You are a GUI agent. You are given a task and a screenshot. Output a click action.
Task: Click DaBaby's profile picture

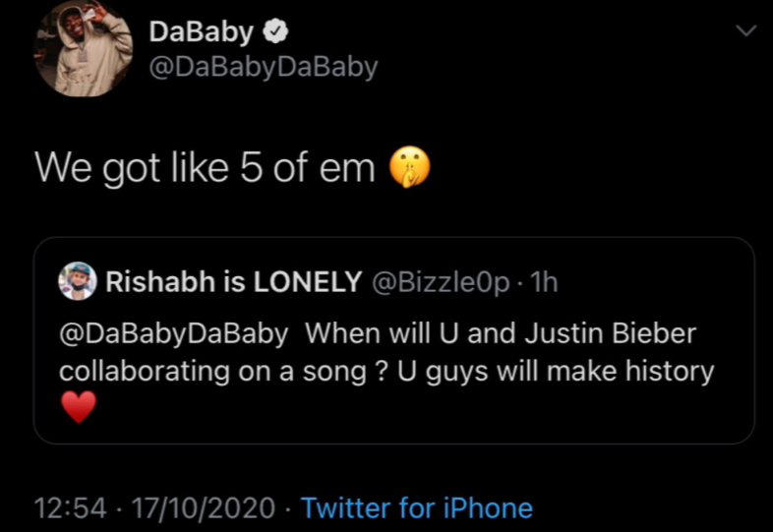[84, 49]
